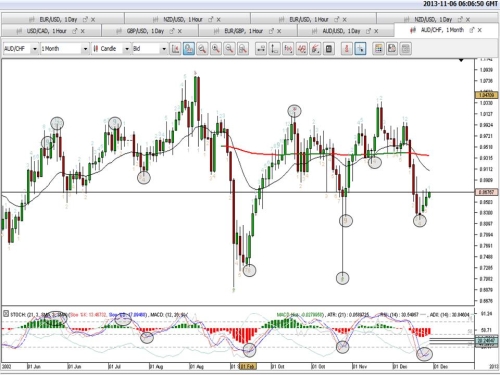Click the horizontal scale adjust icon
Screen dimensions: 500x375
click(261, 49)
